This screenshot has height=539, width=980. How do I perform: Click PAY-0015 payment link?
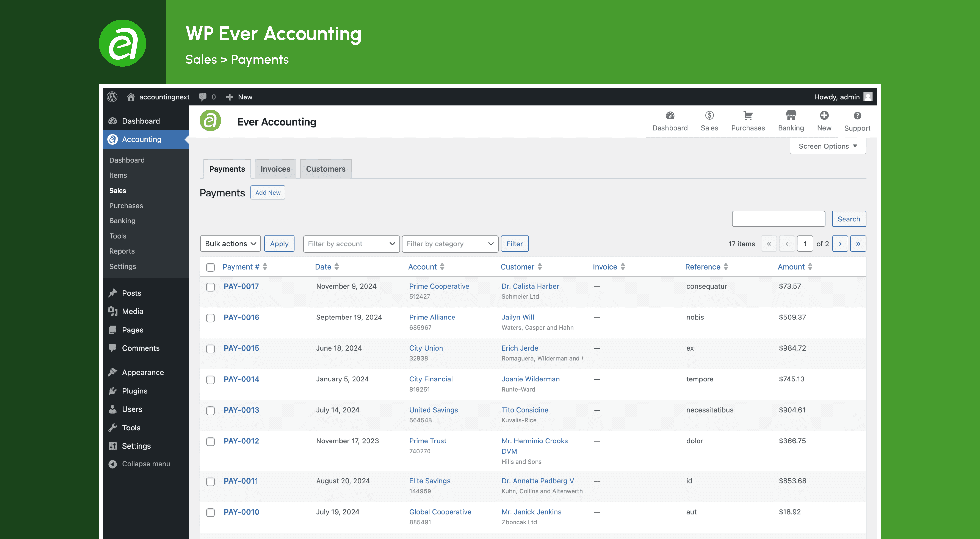[x=241, y=348]
